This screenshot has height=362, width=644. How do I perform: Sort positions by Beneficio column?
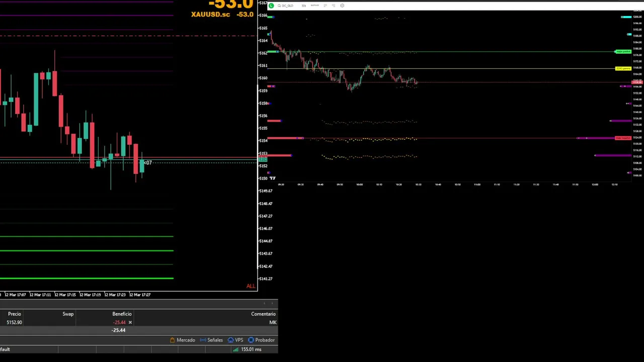coord(122,314)
